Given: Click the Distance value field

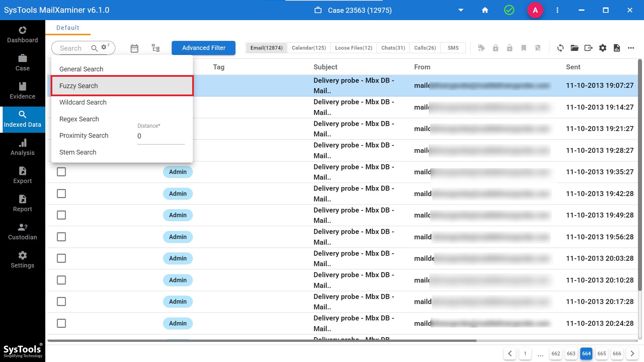Looking at the screenshot, I should (161, 136).
